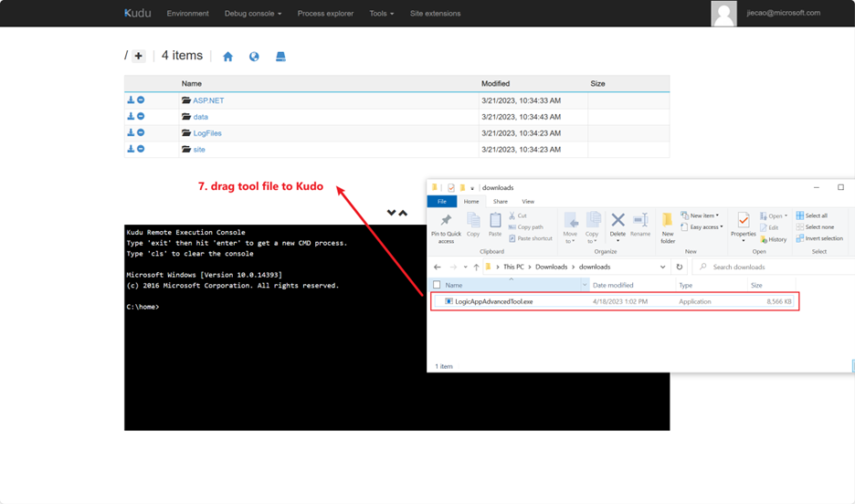Image resolution: width=855 pixels, height=504 pixels.
Task: Open the site folder link
Action: 199,150
